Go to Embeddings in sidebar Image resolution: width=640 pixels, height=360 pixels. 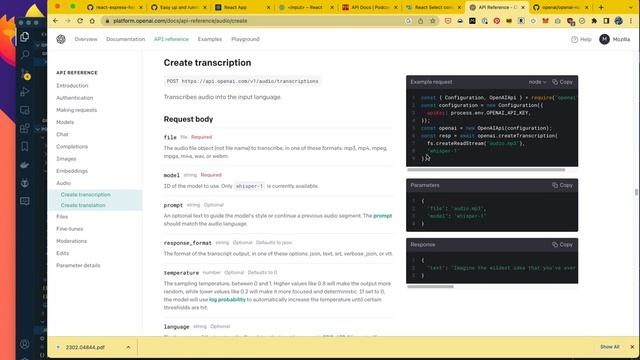tap(72, 171)
